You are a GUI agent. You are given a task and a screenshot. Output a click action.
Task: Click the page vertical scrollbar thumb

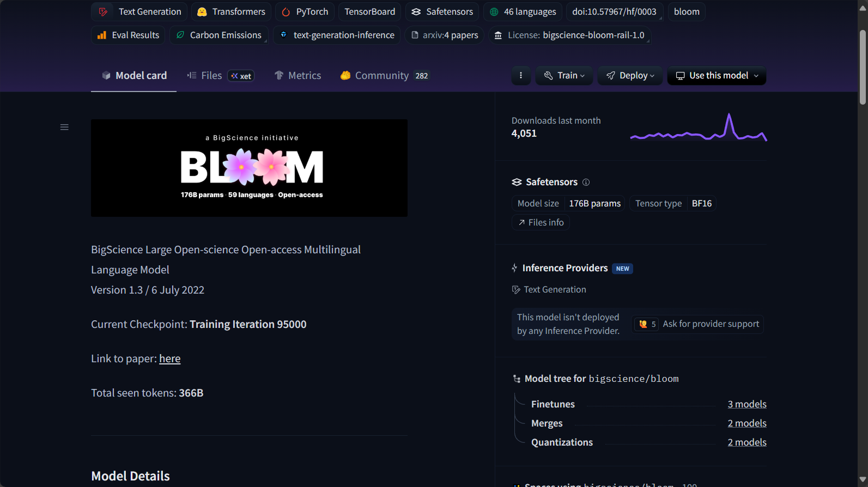tap(863, 67)
